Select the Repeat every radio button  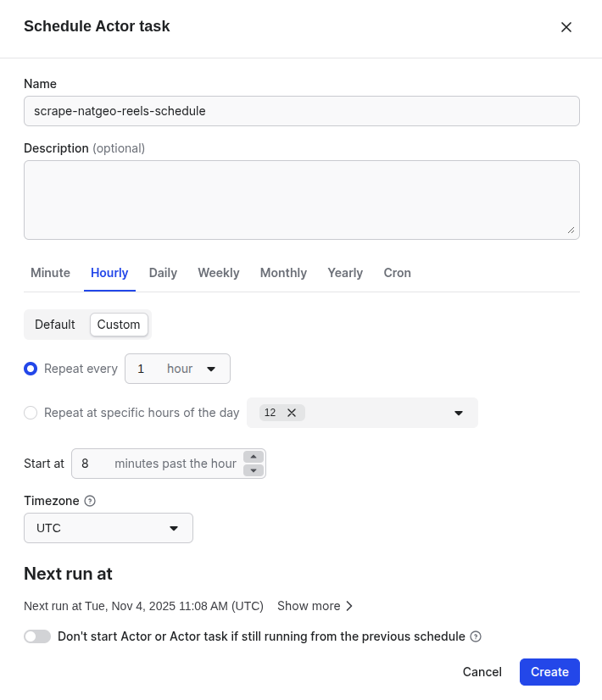(x=31, y=369)
